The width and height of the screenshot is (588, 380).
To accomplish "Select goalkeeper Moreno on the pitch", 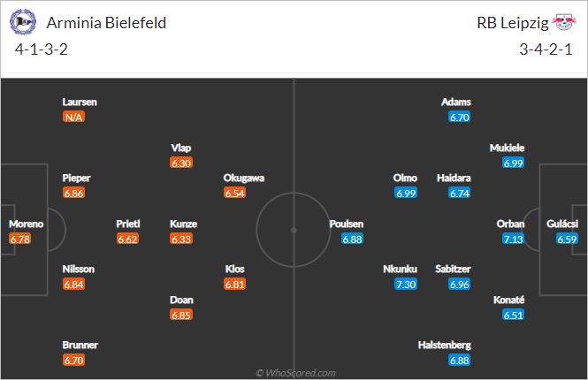I will pyautogui.click(x=26, y=224).
